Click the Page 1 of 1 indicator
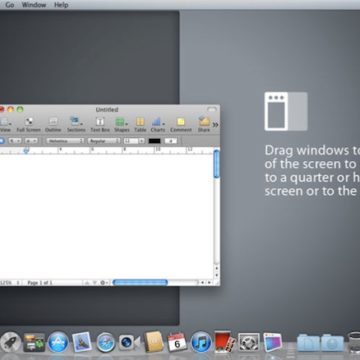Image resolution: width=360 pixels, height=360 pixels. 39,283
